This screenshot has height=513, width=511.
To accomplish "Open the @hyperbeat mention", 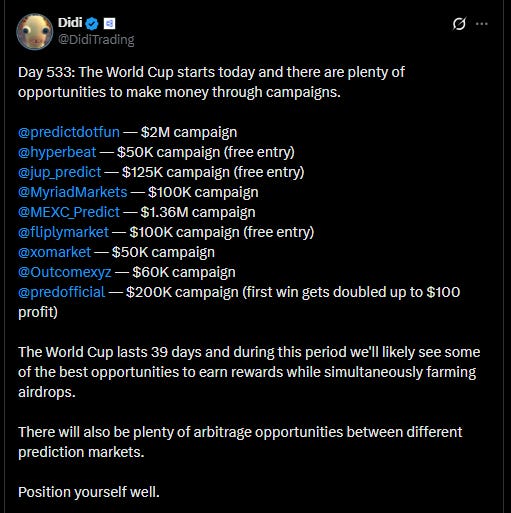I will [x=57, y=152].
